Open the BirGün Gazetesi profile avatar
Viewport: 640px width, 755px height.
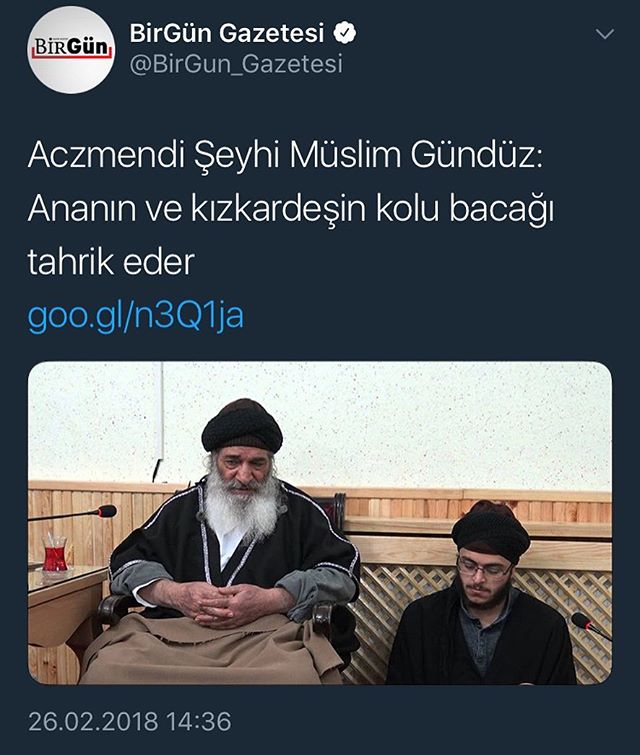(x=71, y=50)
